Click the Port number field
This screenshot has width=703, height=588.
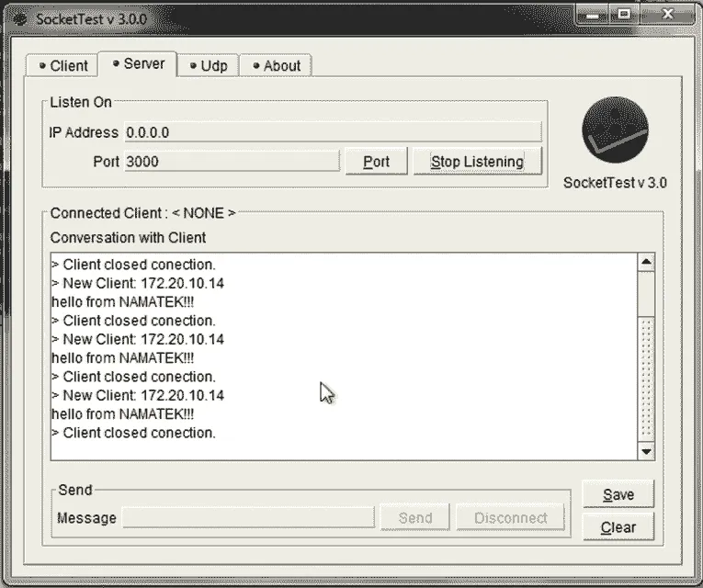coord(232,162)
